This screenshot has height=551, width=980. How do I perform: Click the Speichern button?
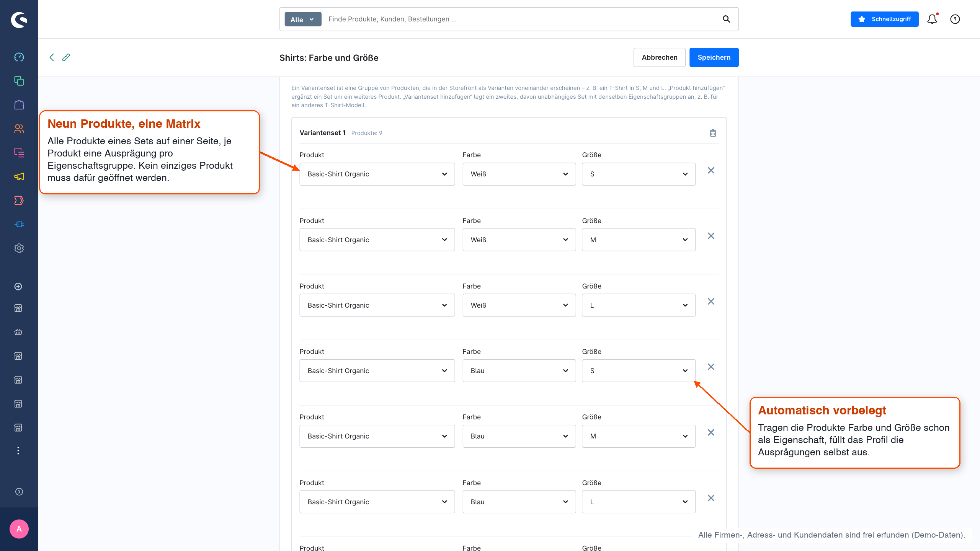tap(714, 57)
